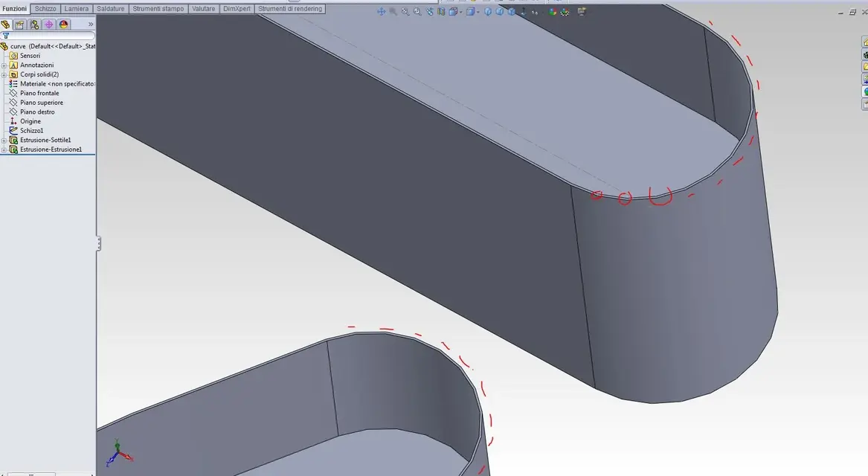Open the ConfigurationManager tab

(34, 25)
